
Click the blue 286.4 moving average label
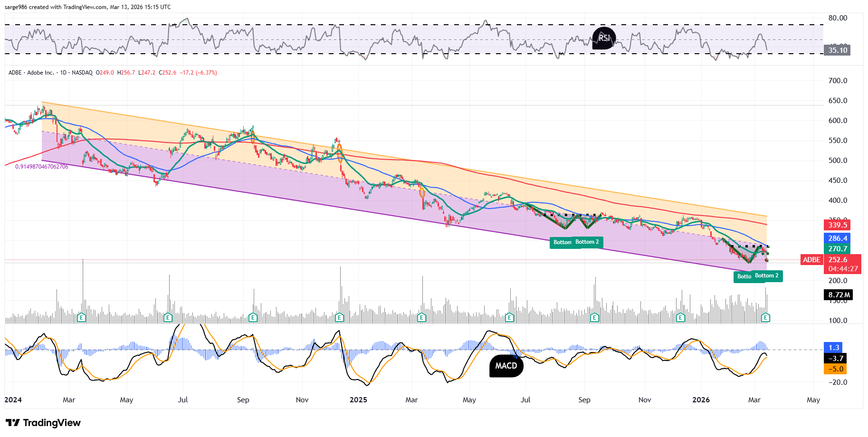[837, 238]
